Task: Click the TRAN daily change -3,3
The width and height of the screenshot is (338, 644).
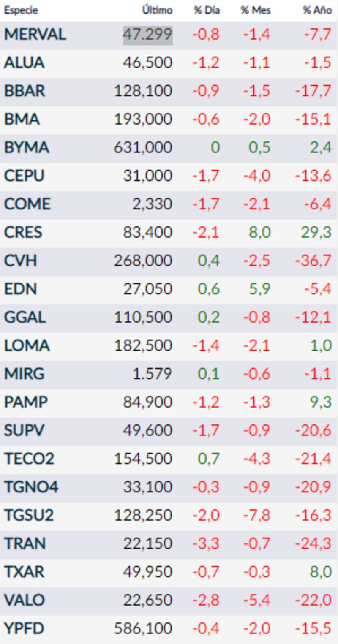Action: point(206,543)
